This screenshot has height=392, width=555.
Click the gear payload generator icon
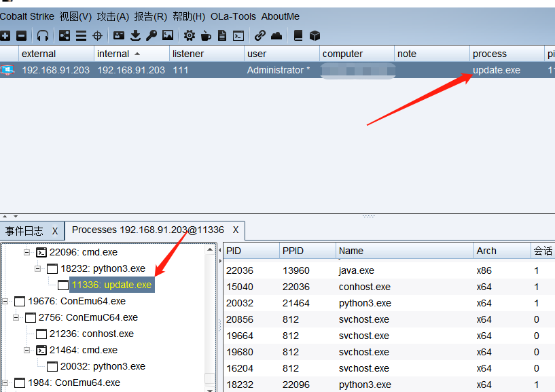click(190, 35)
